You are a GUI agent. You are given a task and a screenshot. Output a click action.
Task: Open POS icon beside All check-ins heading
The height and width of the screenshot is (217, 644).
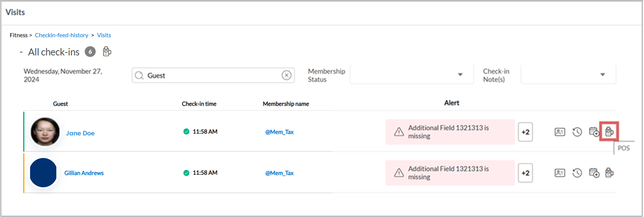point(107,51)
